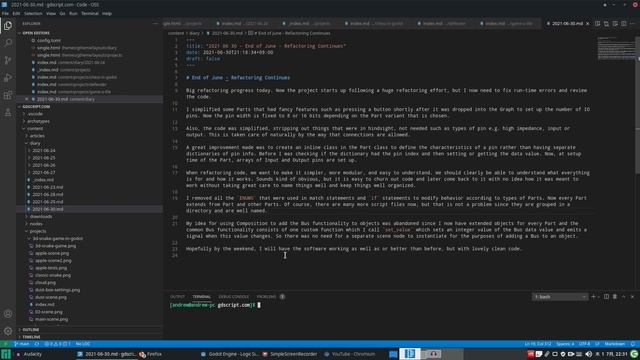Close the 2021-06-30.md editor tab
This screenshot has height=360, width=640.
(587, 24)
